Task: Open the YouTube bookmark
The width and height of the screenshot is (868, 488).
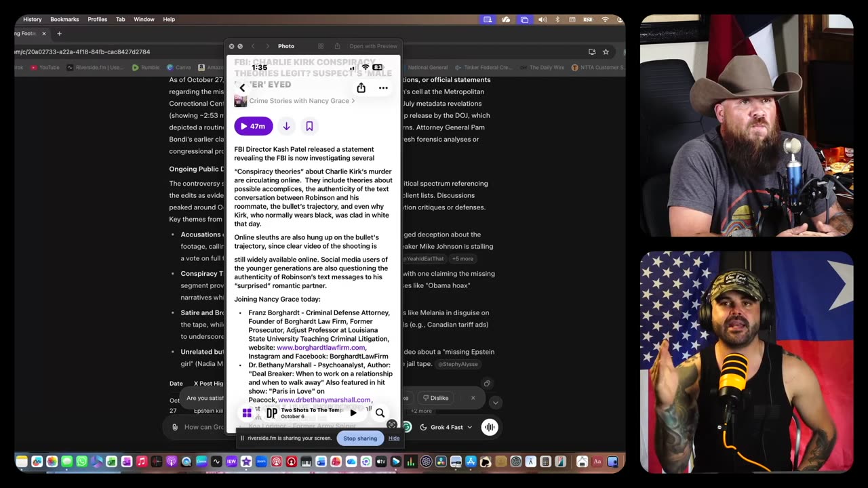Action: tap(45, 68)
